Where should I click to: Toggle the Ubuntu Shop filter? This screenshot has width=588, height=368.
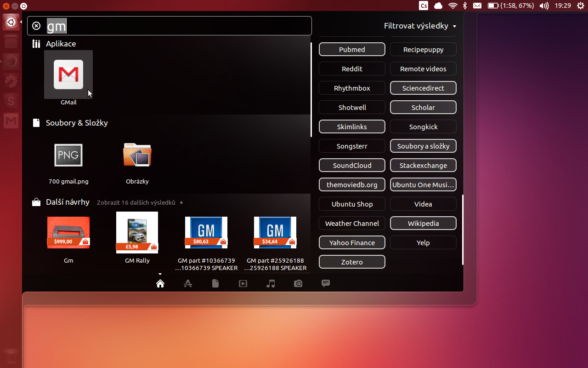pyautogui.click(x=352, y=204)
